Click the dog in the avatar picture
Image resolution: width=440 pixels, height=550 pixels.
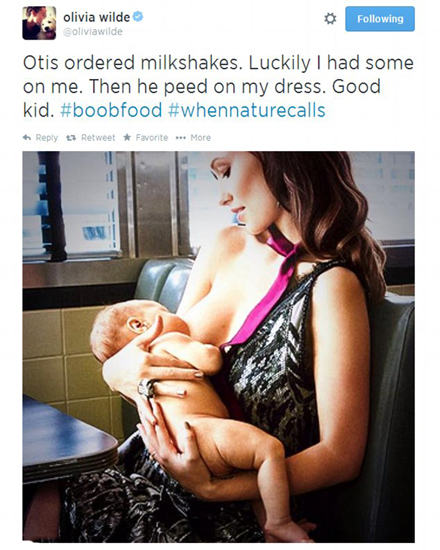(49, 26)
